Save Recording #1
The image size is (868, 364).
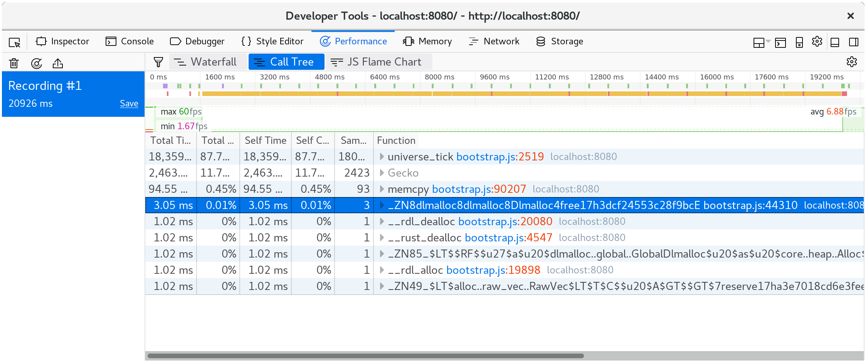click(129, 103)
